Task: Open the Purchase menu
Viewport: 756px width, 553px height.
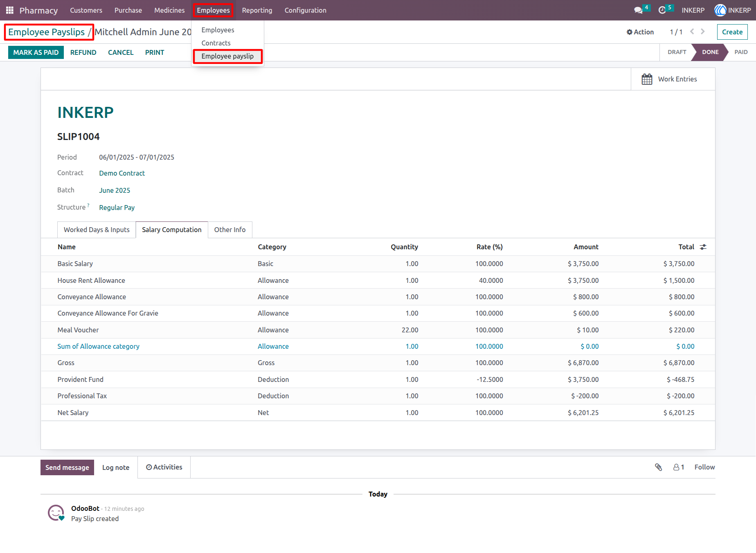Action: tap(128, 10)
